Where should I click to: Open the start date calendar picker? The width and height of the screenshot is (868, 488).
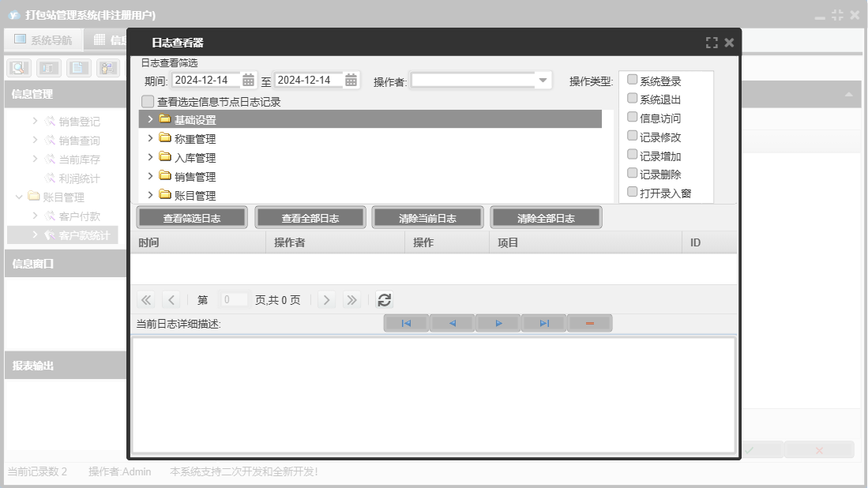pos(248,81)
